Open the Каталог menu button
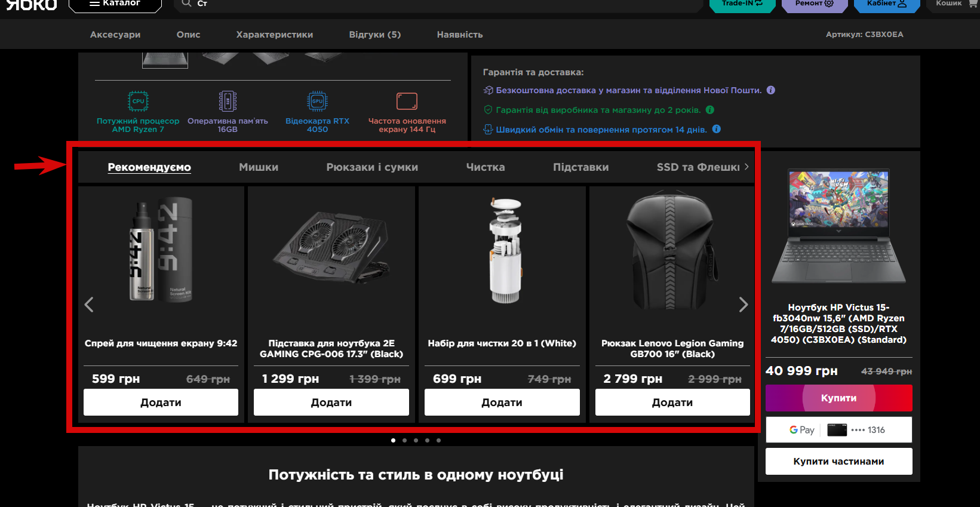 [x=115, y=5]
